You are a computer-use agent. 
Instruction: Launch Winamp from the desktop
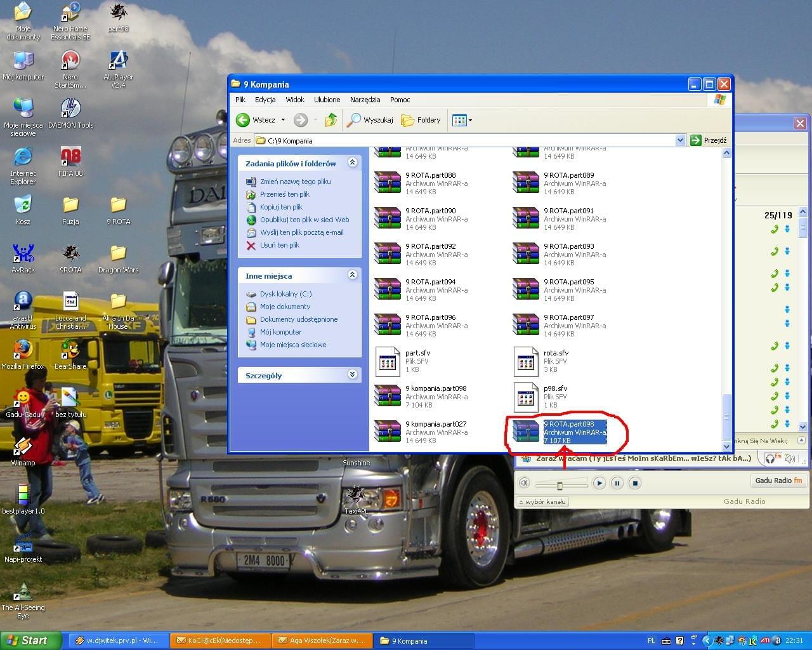click(x=23, y=447)
